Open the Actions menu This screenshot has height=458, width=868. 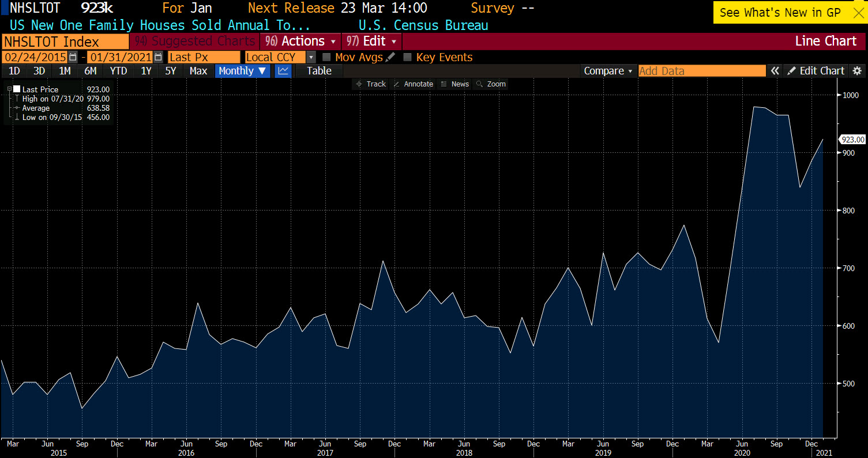coord(300,42)
